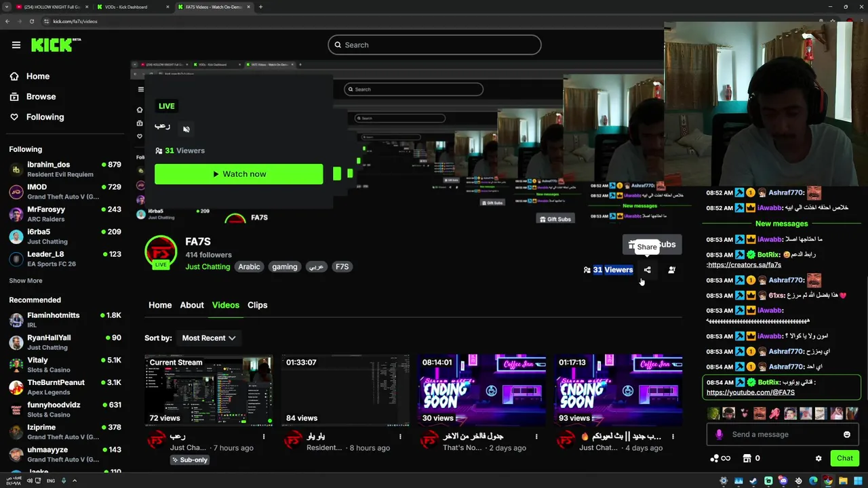Click the Send a message input
Viewport: 868px width, 488px height.
pyautogui.click(x=783, y=434)
